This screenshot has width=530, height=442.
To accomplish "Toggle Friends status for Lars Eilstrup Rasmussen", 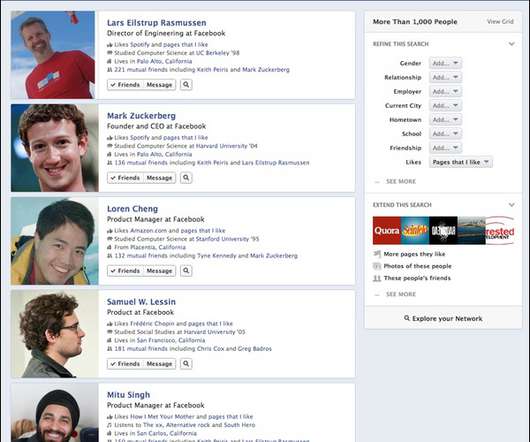I will [x=125, y=84].
